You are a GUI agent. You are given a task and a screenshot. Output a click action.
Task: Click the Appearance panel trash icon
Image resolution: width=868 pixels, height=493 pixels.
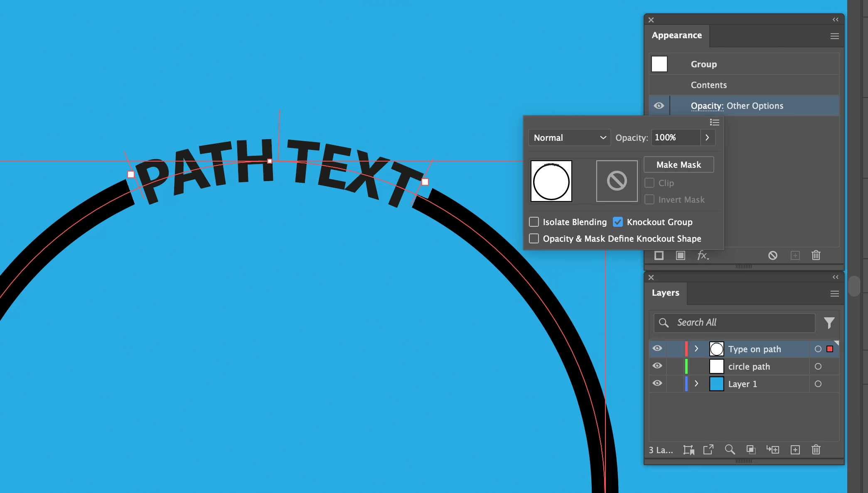(816, 255)
